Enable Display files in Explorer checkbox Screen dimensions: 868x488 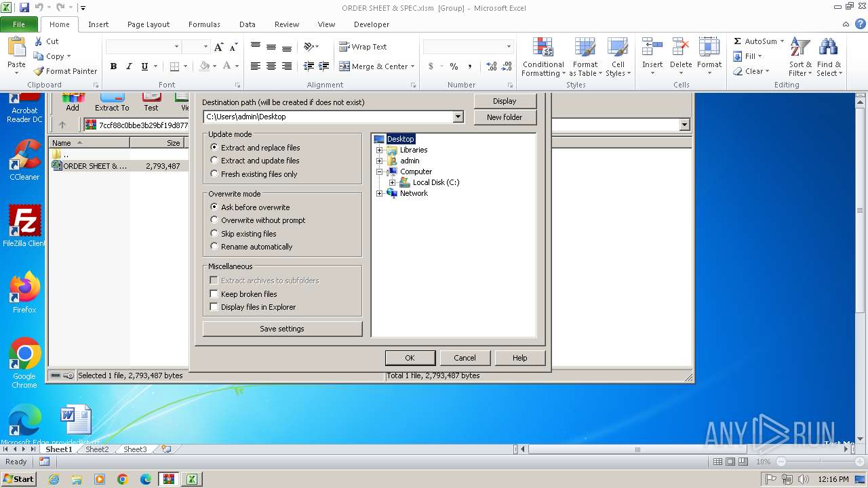coord(214,307)
